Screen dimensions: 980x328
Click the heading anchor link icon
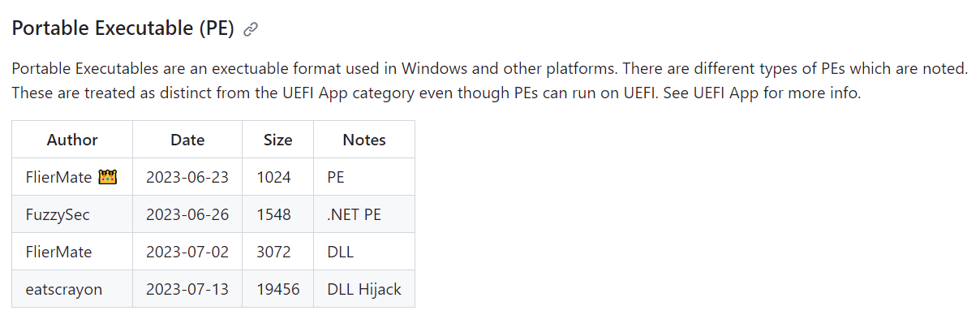click(251, 30)
